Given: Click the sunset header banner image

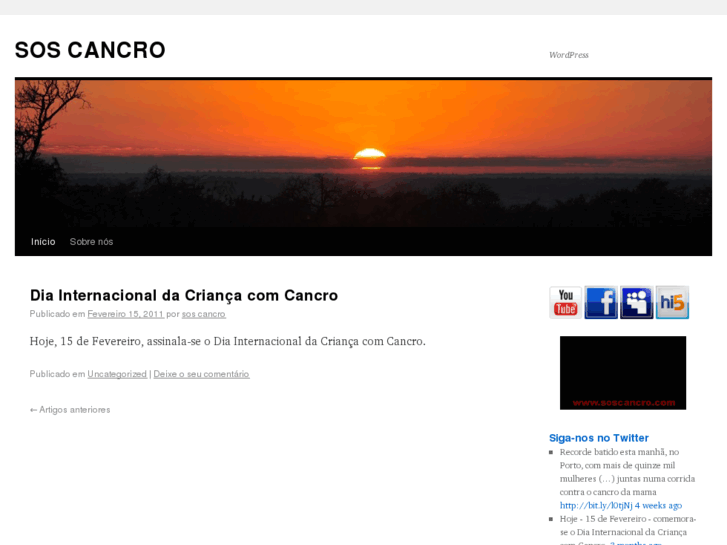Looking at the screenshot, I should pyautogui.click(x=364, y=154).
